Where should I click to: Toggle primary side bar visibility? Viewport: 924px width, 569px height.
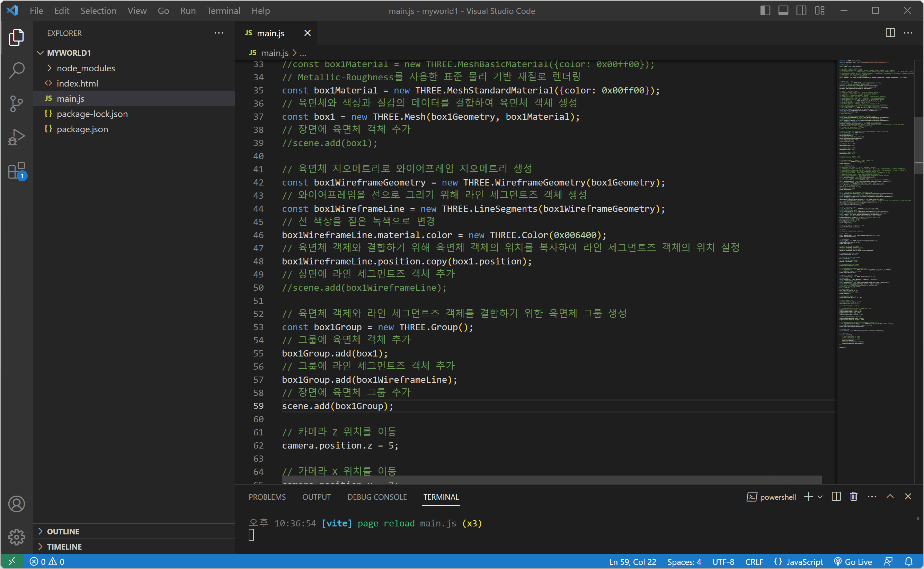click(765, 10)
